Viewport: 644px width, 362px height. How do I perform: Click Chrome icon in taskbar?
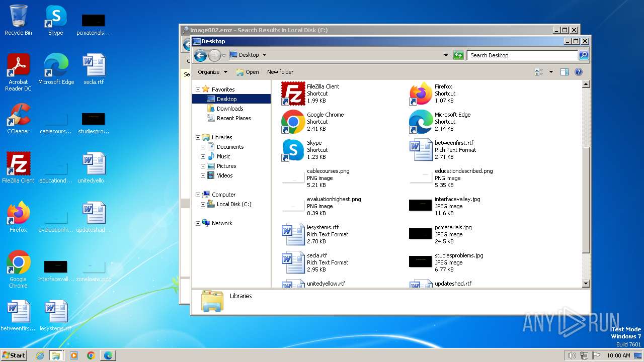[x=91, y=355]
